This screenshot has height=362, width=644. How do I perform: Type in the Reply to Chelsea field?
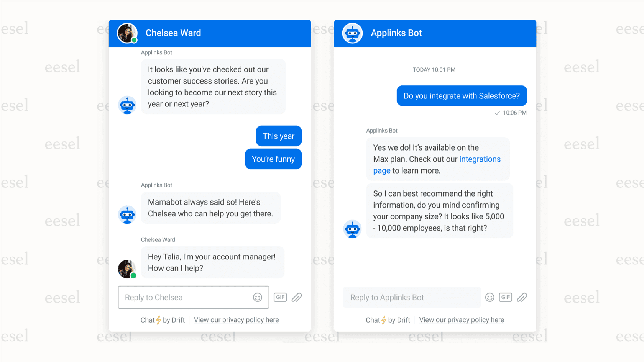(x=186, y=297)
